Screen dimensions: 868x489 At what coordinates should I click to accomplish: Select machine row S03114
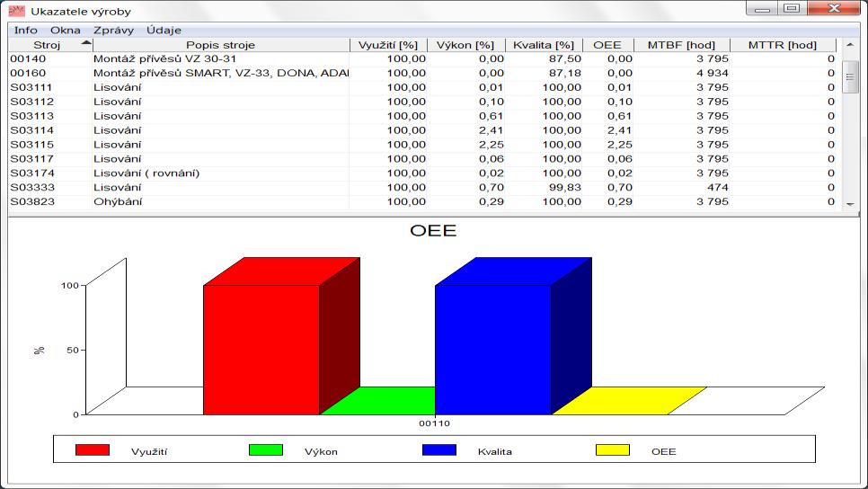pyautogui.click(x=423, y=130)
